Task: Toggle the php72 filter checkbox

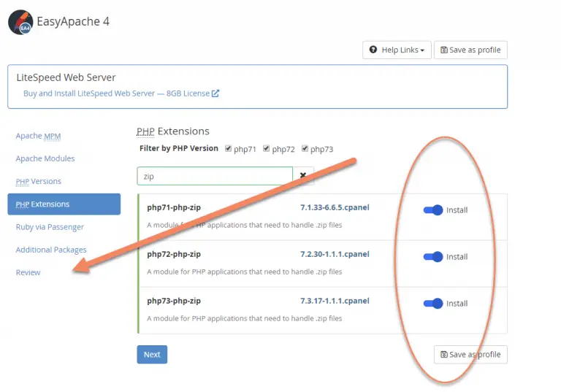Action: coord(266,148)
